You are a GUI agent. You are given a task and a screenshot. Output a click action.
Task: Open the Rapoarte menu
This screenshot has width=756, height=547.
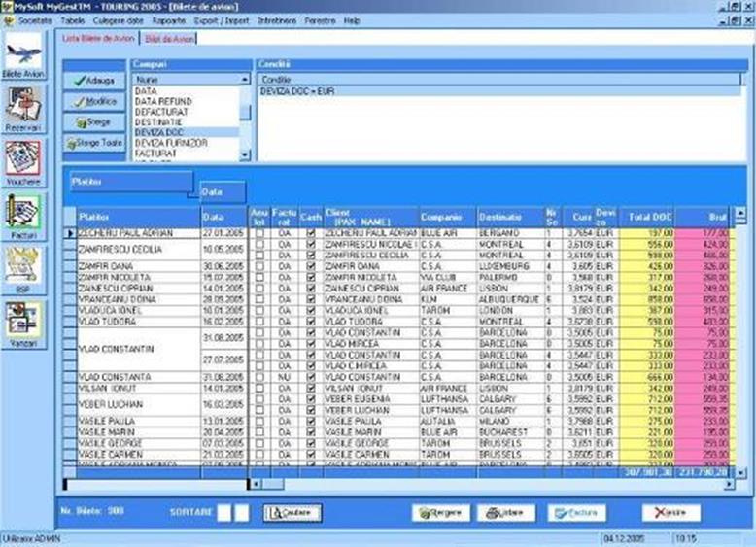169,20
